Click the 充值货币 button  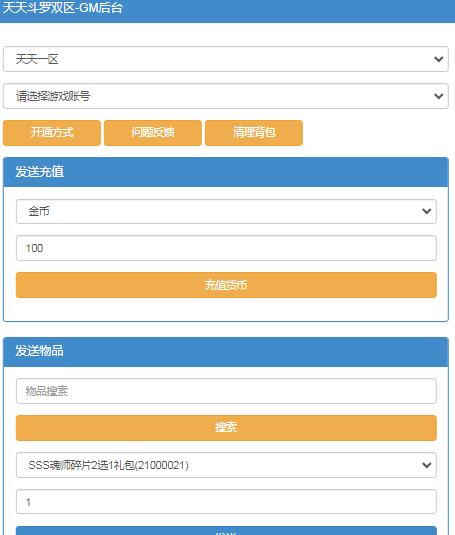click(226, 285)
